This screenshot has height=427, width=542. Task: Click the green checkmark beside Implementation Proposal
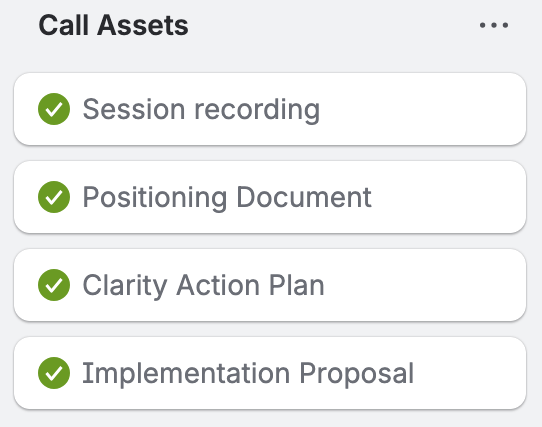(x=54, y=373)
